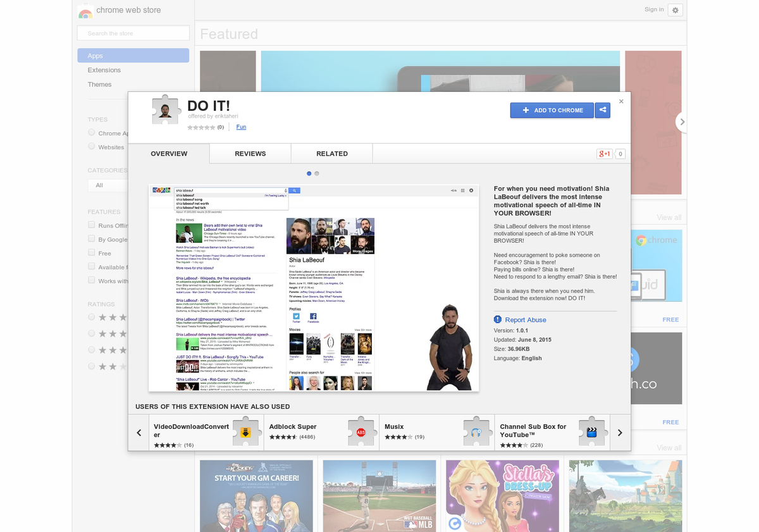Click the Google +1 button

click(605, 154)
